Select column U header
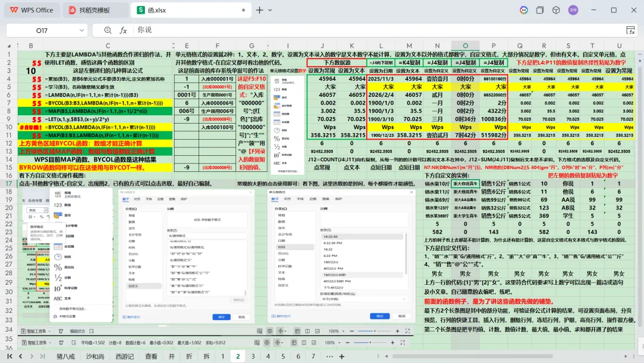 620,45
